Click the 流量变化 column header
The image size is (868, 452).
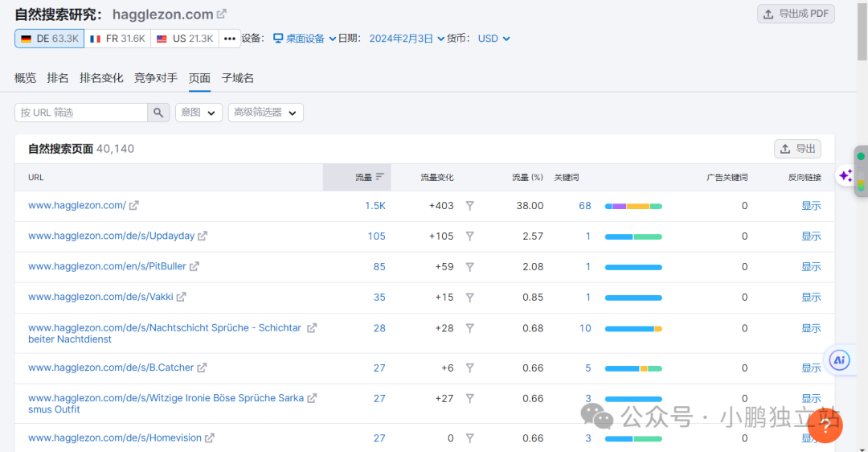[436, 177]
